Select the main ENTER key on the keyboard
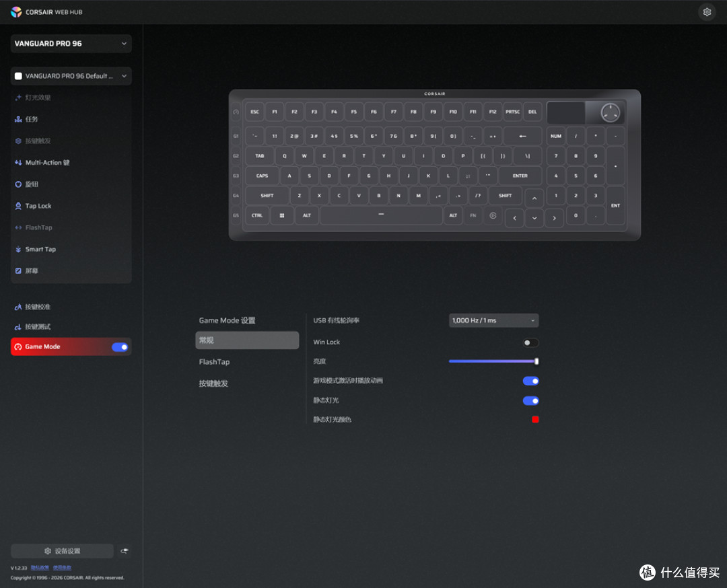 tap(520, 176)
